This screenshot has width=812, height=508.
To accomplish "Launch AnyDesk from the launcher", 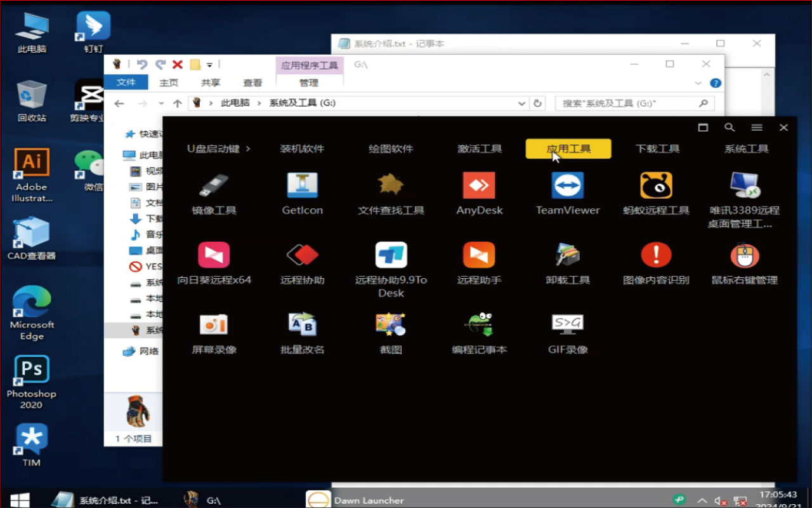I will pos(480,194).
